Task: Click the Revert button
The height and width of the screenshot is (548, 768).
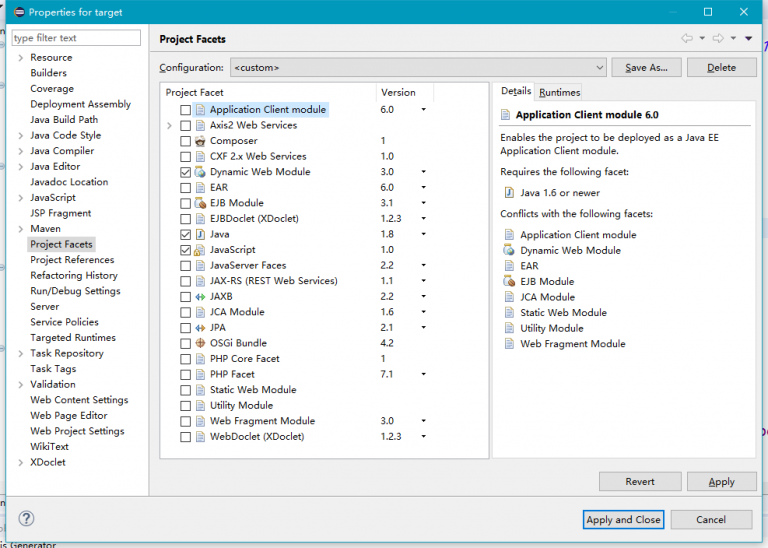Action: pos(640,482)
